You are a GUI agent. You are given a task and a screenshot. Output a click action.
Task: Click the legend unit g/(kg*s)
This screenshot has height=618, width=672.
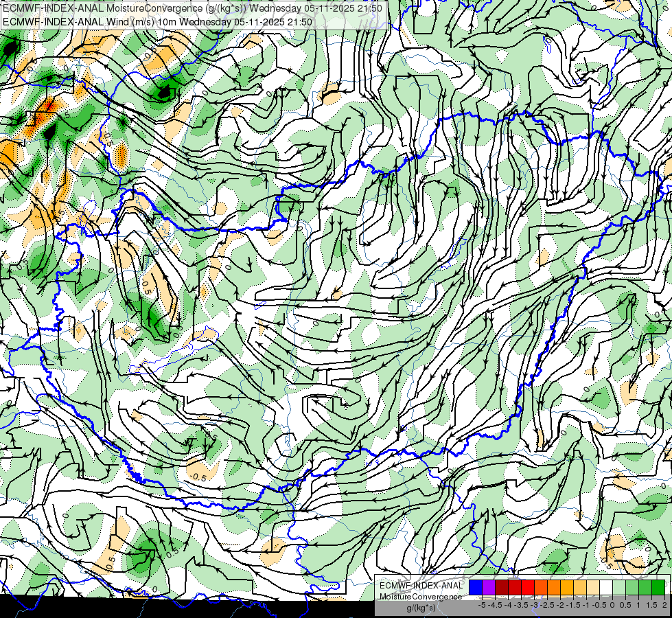421,608
